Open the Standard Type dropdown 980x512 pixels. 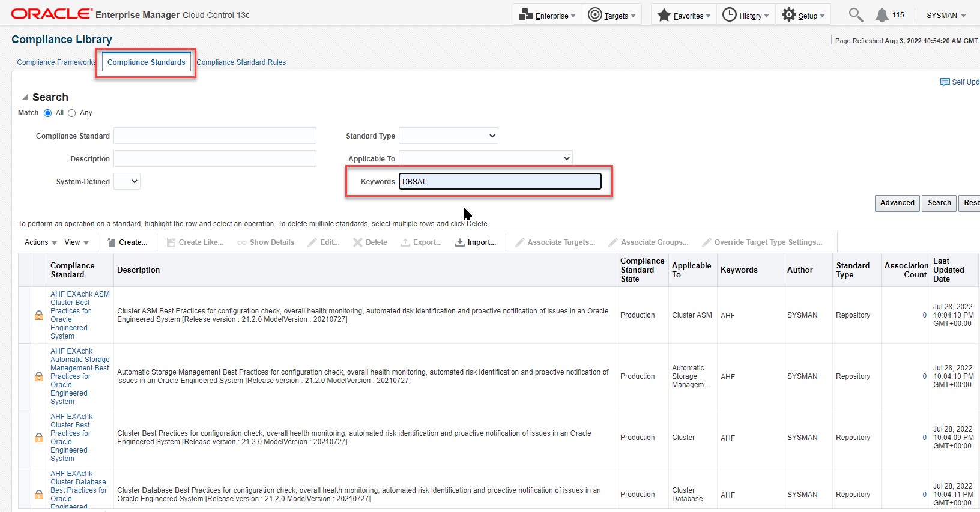pyautogui.click(x=449, y=136)
